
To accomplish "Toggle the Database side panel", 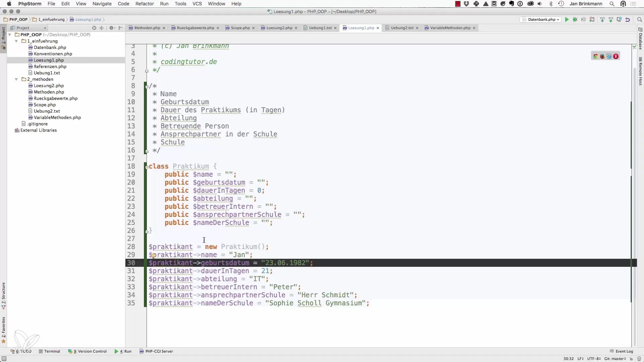I will click(x=640, y=39).
